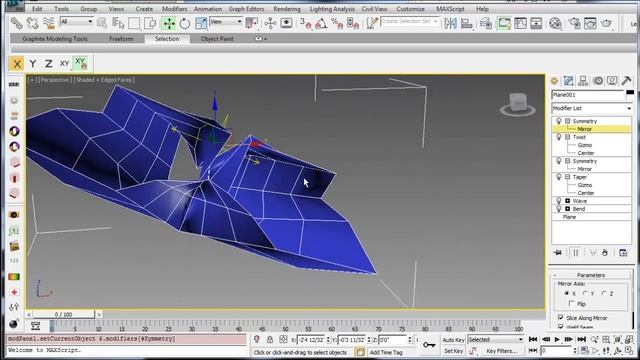The image size is (640, 360).
Task: Collapse the Taper modifier entry
Action: click(x=567, y=177)
